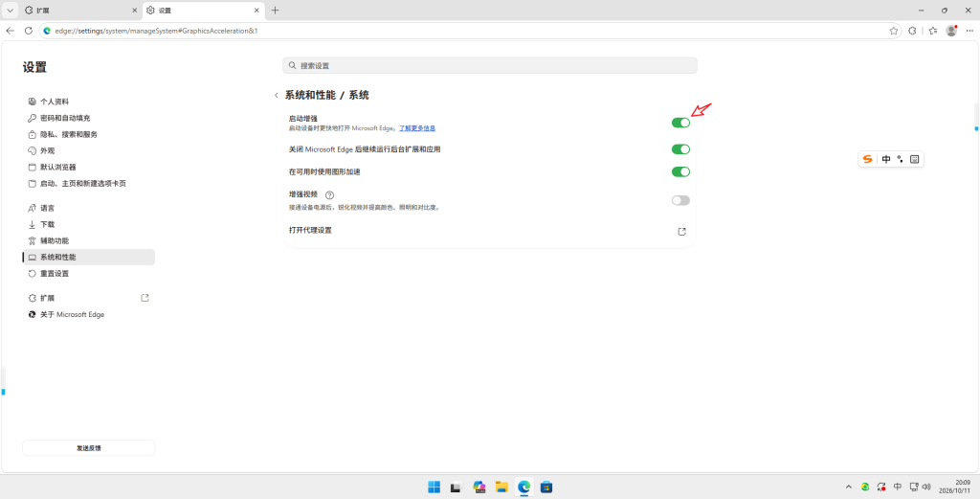Open Task View on the taskbar
The image size is (980, 499).
pyautogui.click(x=457, y=487)
